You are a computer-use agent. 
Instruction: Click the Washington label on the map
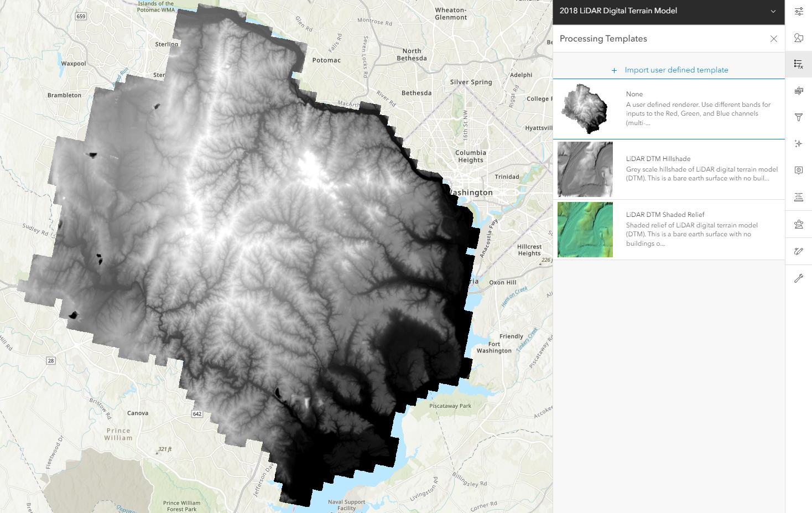coord(471,192)
